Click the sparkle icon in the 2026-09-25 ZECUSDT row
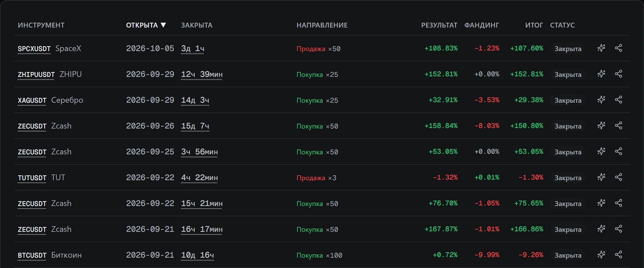644x268 pixels. [x=601, y=152]
